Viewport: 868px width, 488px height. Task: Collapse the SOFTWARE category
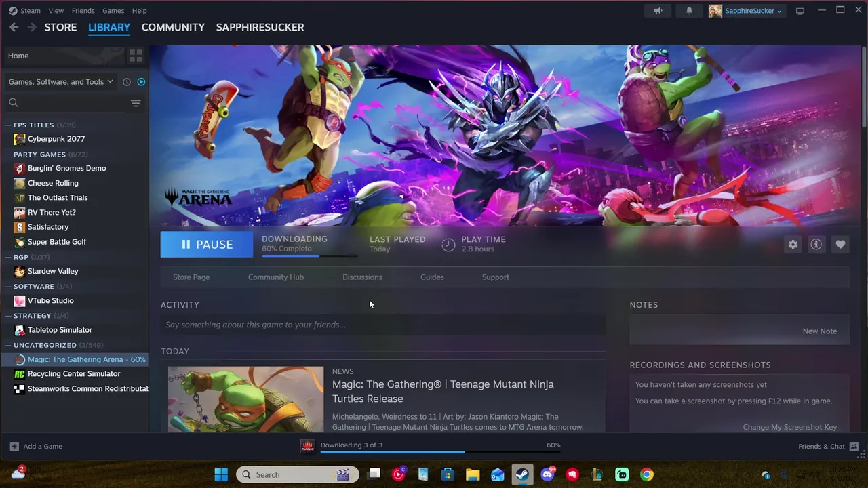pyautogui.click(x=9, y=287)
